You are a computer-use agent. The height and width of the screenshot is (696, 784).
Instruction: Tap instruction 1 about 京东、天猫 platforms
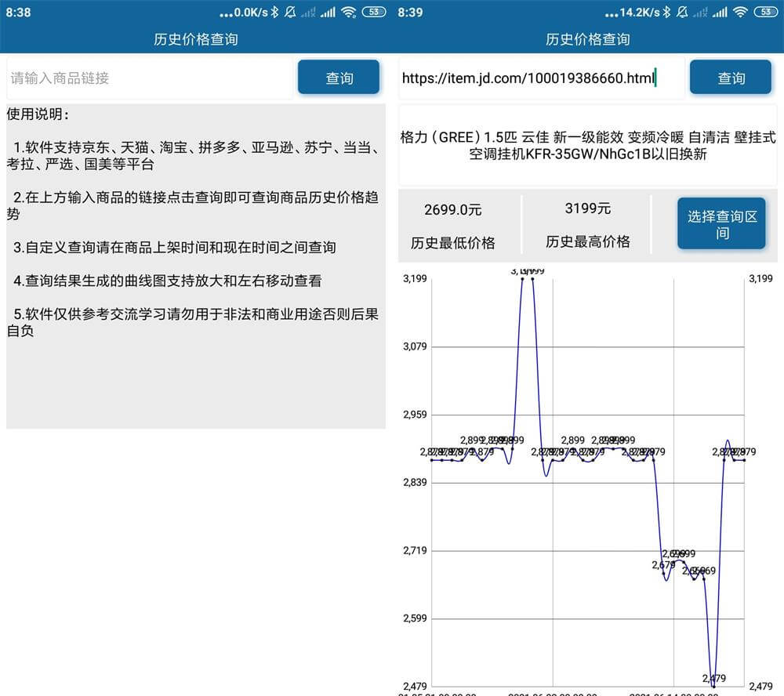coord(193,155)
